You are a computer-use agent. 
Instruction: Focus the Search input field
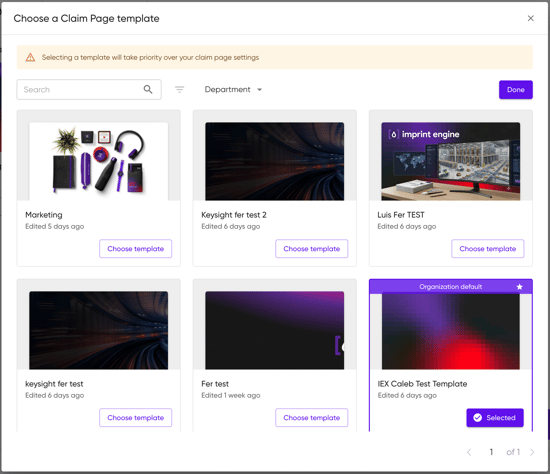pos(89,89)
